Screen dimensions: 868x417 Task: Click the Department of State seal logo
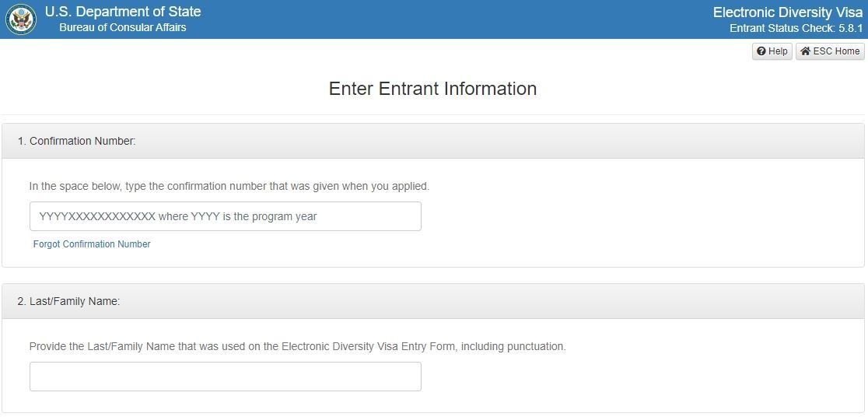[x=21, y=19]
